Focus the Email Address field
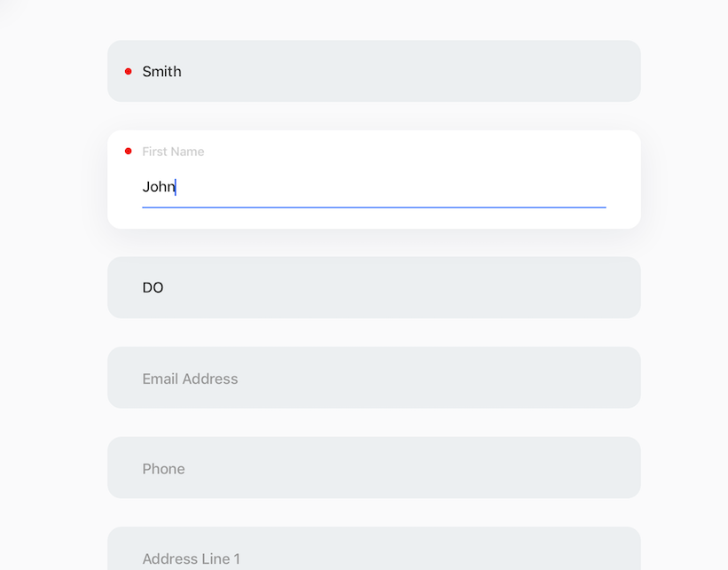 click(373, 379)
